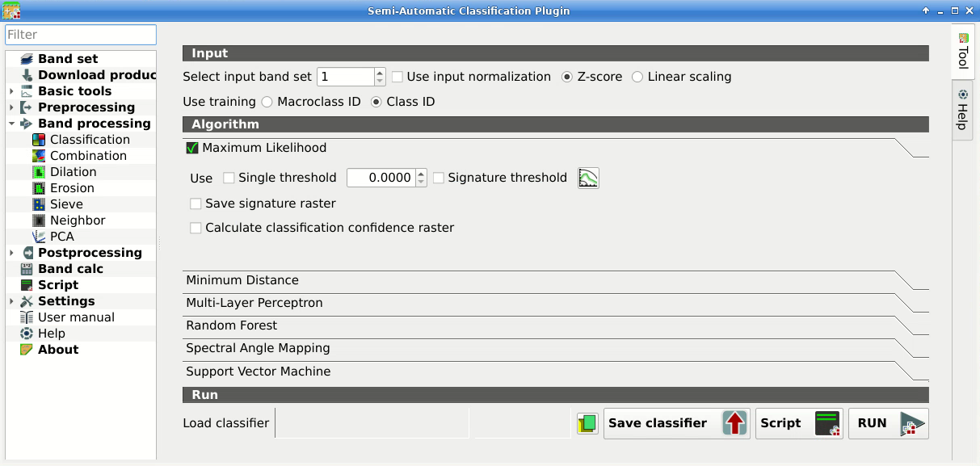This screenshot has width=980, height=466.
Task: Select Neighbor in the sidebar
Action: (78, 220)
